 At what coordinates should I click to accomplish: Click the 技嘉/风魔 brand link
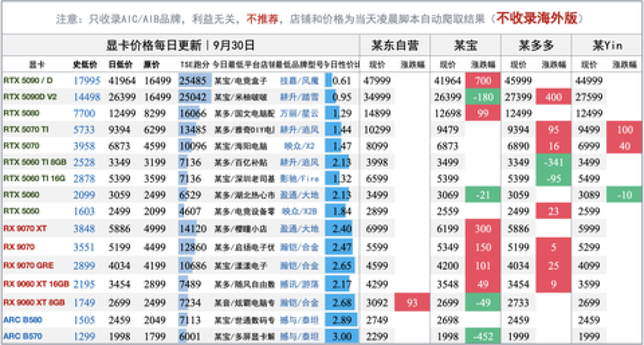[299, 81]
